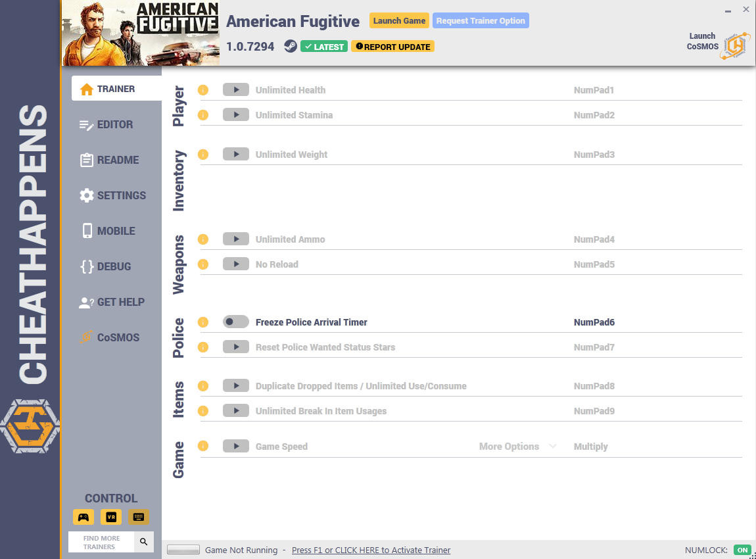Open the Multiply hotkey selector for Game Speed
Viewport: 756px width, 559px height.
point(590,447)
